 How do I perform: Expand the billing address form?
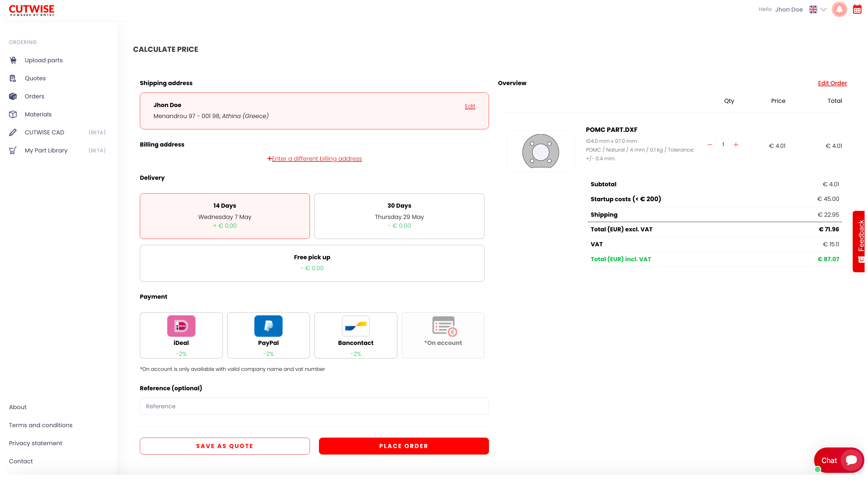(315, 158)
